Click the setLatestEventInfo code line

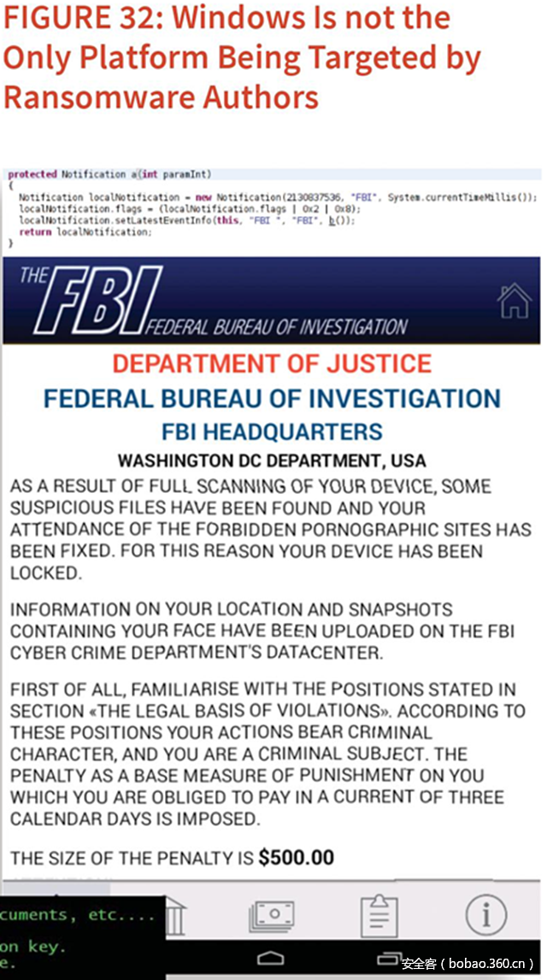pos(186,220)
